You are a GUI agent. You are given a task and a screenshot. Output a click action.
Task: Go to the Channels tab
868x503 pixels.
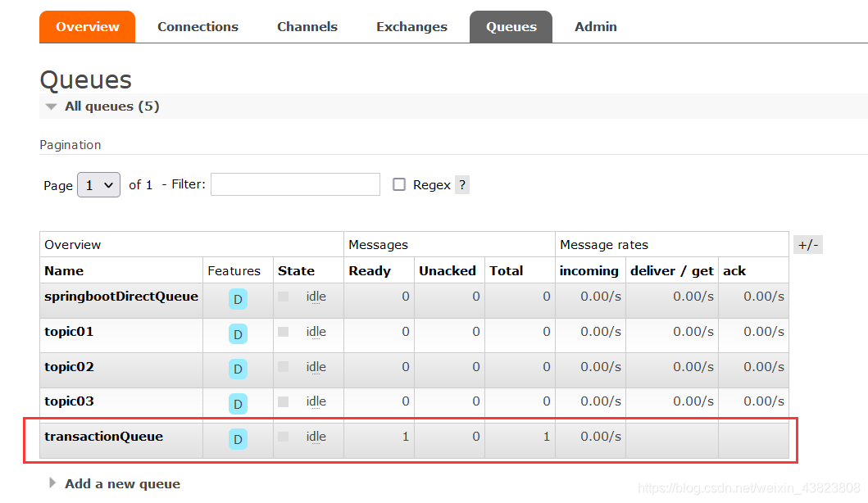coord(307,27)
